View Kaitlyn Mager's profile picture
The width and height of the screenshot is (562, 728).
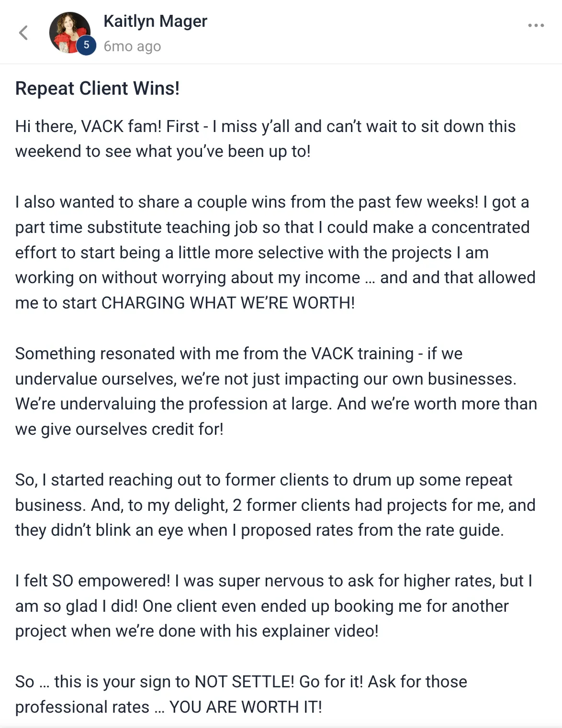click(70, 32)
